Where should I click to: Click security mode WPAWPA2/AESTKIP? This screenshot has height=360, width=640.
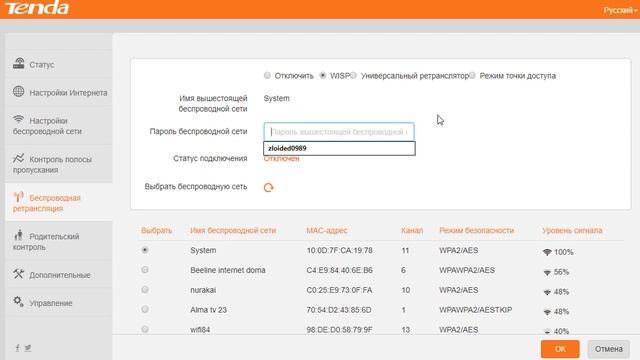476,310
